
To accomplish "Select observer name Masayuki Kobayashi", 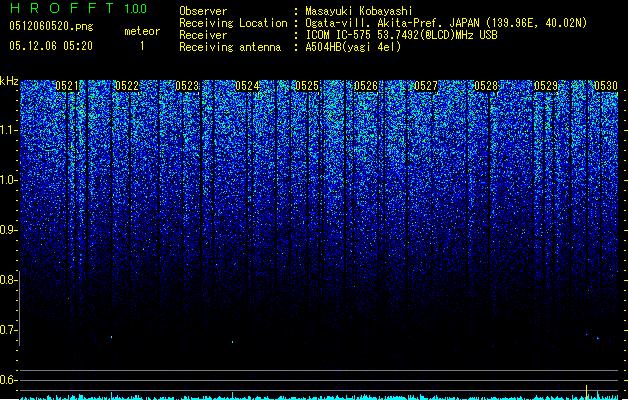I will tap(359, 11).
